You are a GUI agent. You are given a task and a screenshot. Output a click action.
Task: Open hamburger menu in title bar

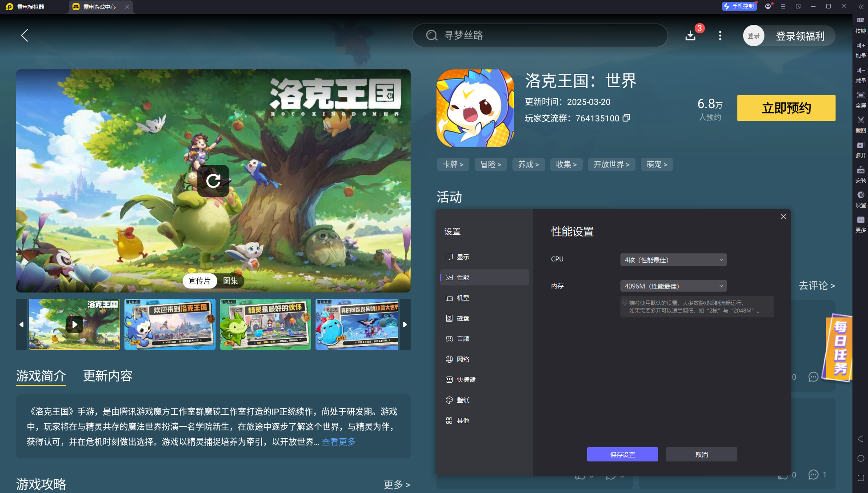783,6
